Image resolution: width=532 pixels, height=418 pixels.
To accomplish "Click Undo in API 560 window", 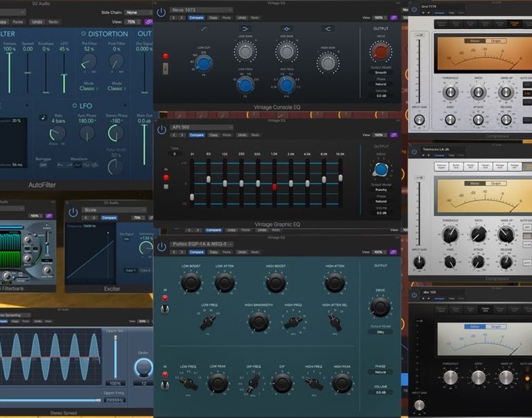I will (x=242, y=135).
